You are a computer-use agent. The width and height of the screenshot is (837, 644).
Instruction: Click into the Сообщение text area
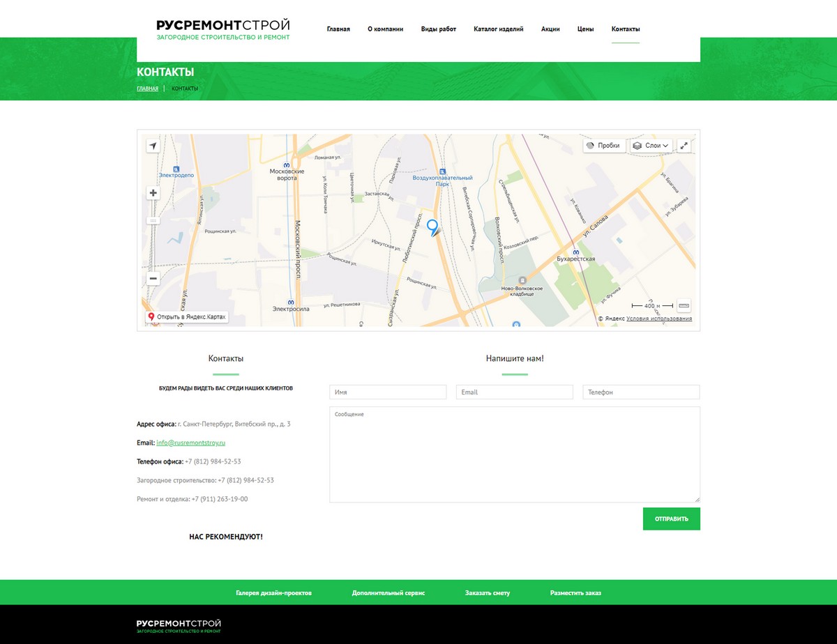point(514,454)
